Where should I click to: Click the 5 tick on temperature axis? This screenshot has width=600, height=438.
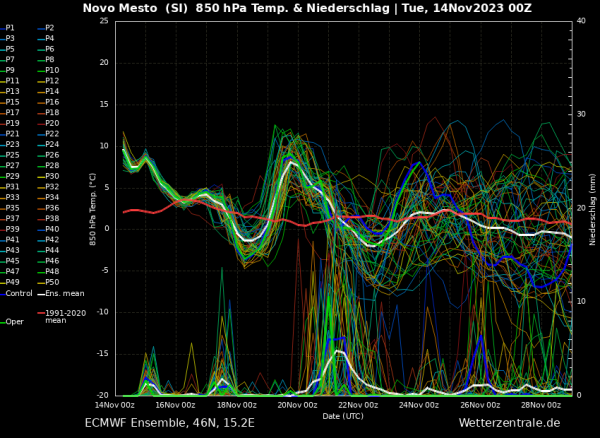(106, 187)
